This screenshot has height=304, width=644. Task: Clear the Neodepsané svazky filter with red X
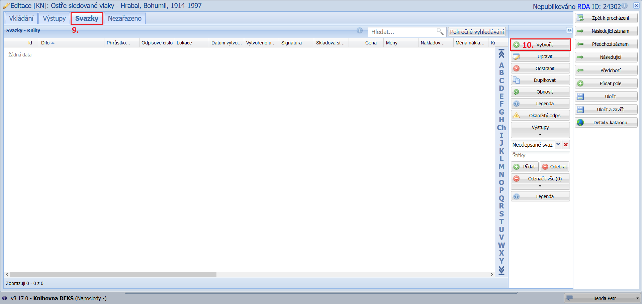[566, 145]
